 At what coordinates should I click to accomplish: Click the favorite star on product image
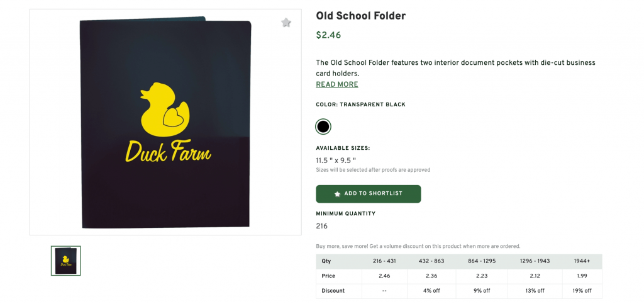286,23
